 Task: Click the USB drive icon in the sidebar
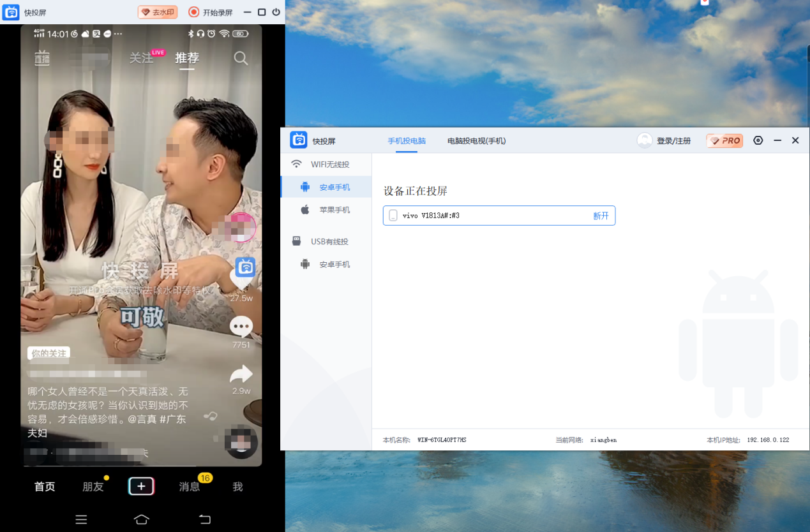click(296, 241)
